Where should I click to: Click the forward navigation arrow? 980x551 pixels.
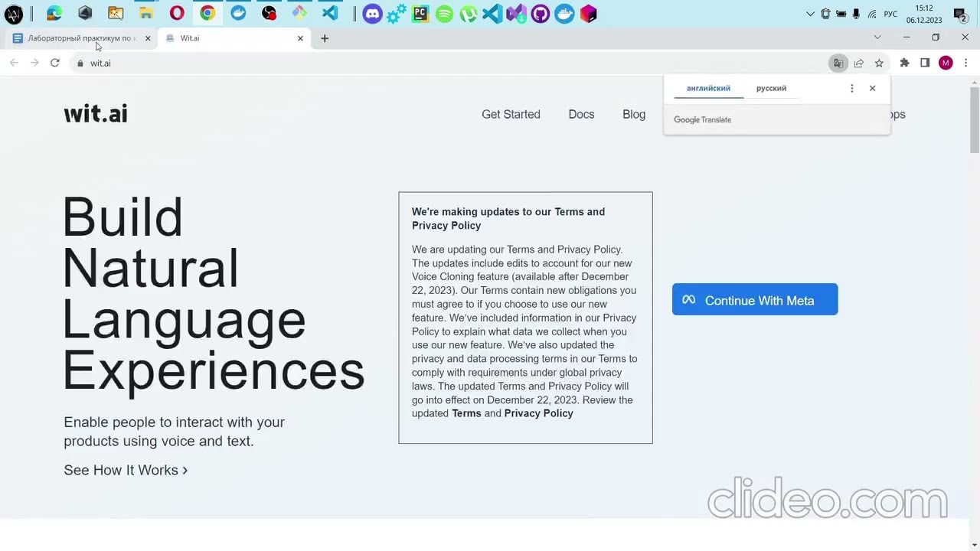(x=34, y=63)
